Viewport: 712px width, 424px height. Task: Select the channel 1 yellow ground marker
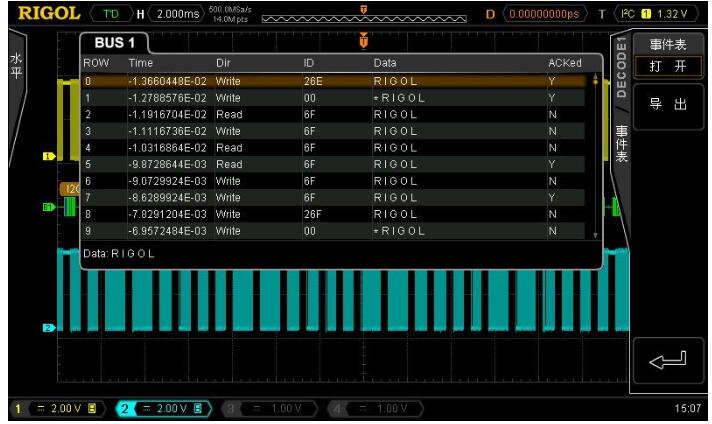tap(46, 156)
